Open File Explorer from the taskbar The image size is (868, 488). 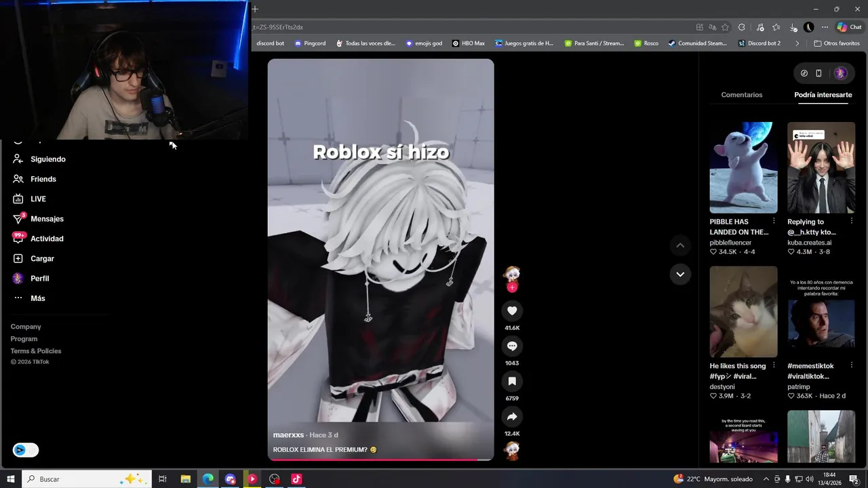[x=185, y=479]
